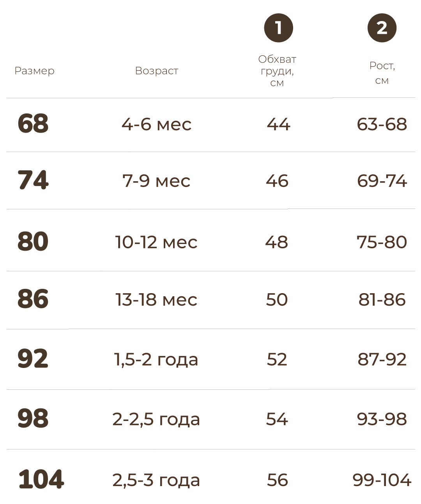
Task: Click the age cell 10-12 мес
Action: (x=156, y=242)
